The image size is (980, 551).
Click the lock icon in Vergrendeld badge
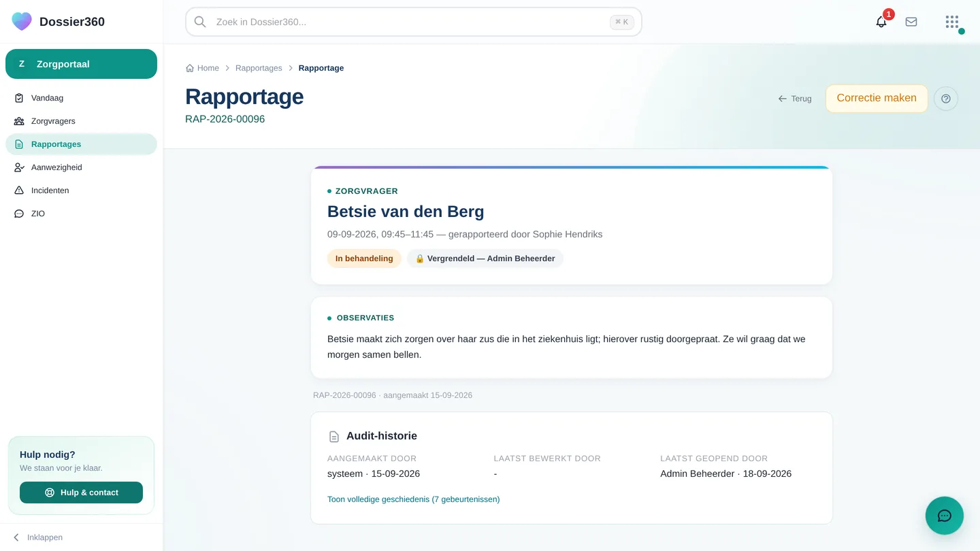coord(420,258)
